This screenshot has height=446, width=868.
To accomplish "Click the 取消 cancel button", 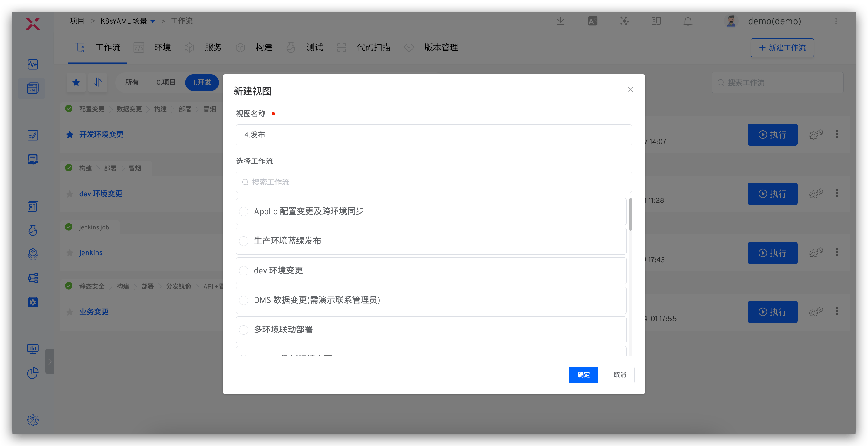I will [x=619, y=374].
